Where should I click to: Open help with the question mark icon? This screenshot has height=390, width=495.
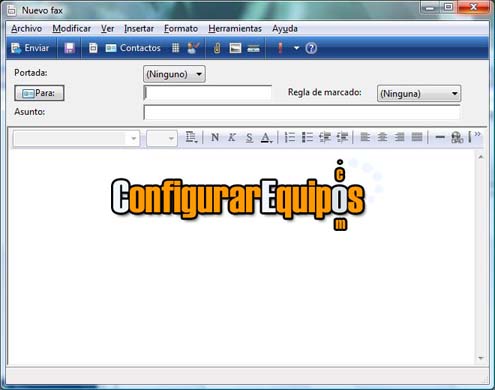[311, 48]
